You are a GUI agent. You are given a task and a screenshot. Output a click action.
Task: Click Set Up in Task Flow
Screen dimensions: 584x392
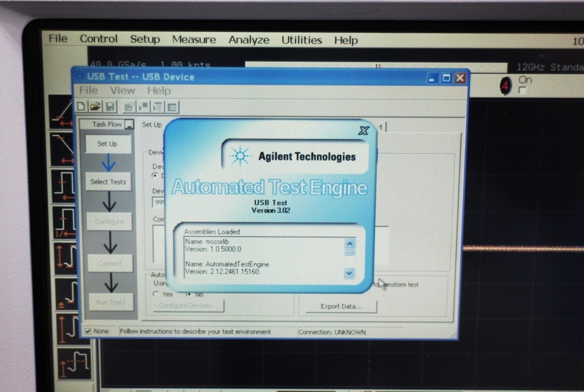coord(107,144)
